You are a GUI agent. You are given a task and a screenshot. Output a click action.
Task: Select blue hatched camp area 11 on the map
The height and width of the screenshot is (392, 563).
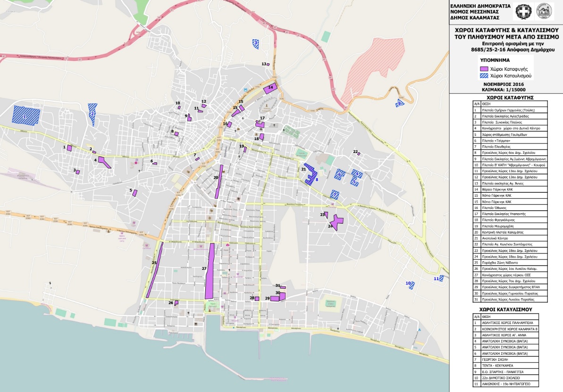441,278
